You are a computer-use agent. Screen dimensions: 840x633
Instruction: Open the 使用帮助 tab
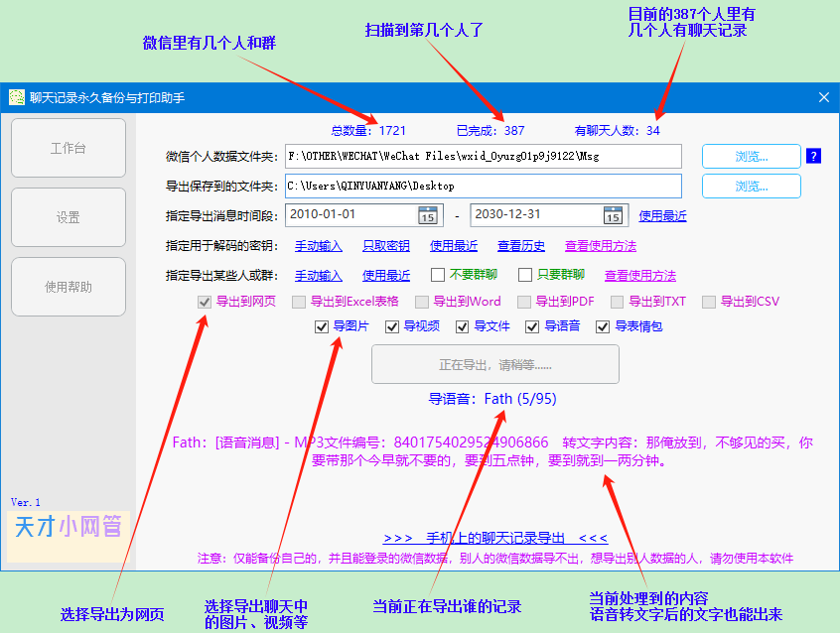tap(68, 288)
